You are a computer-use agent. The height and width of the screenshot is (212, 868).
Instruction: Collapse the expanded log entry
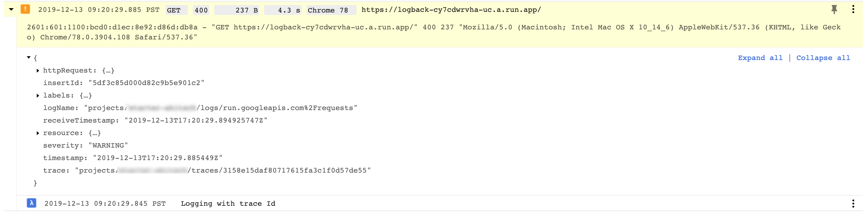click(11, 9)
